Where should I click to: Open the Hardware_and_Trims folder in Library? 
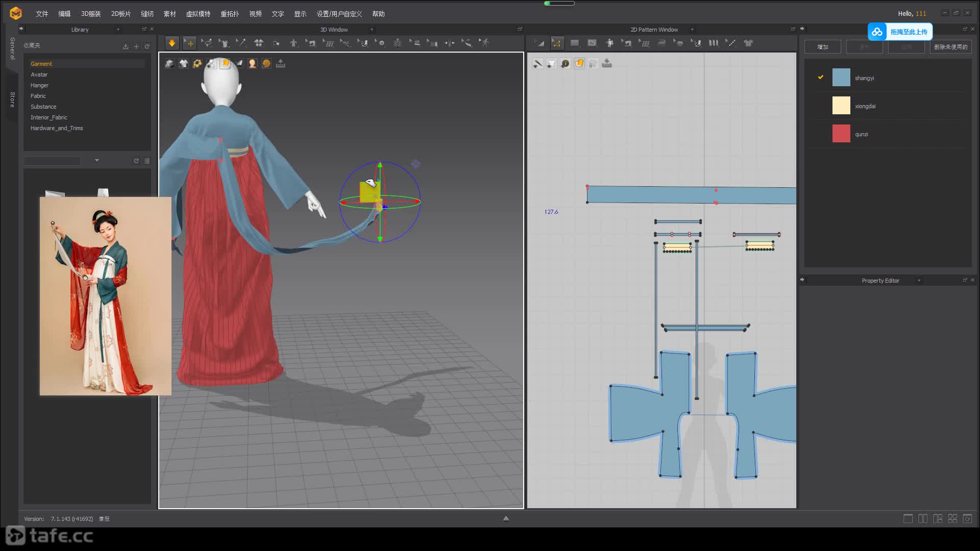[57, 128]
